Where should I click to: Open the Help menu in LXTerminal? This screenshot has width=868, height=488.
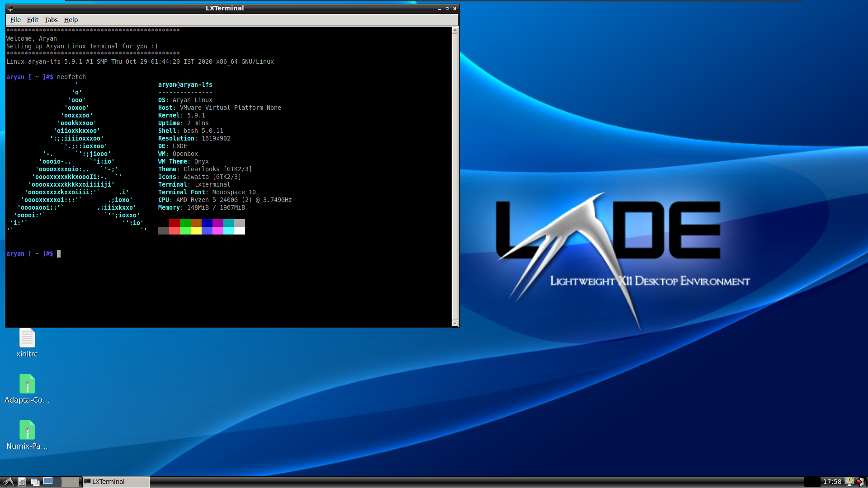[x=71, y=20]
